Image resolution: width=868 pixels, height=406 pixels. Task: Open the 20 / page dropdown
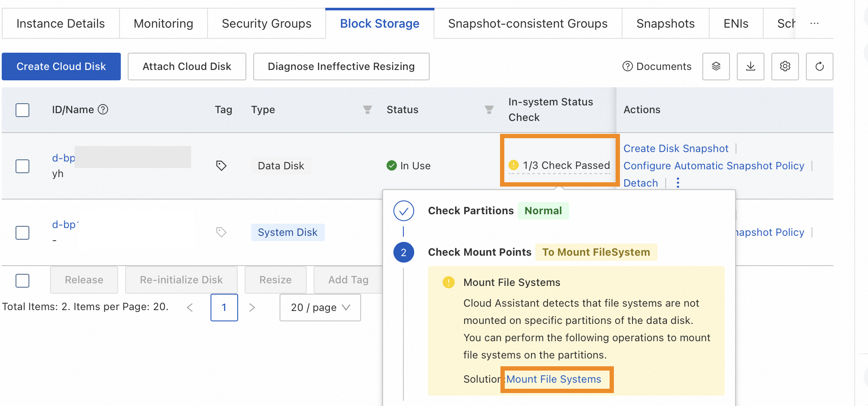click(x=320, y=308)
